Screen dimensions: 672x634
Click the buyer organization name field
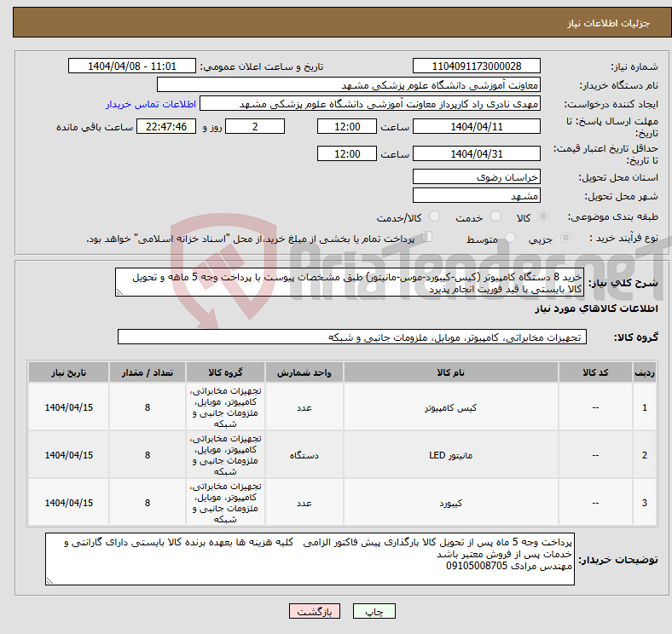tap(349, 85)
